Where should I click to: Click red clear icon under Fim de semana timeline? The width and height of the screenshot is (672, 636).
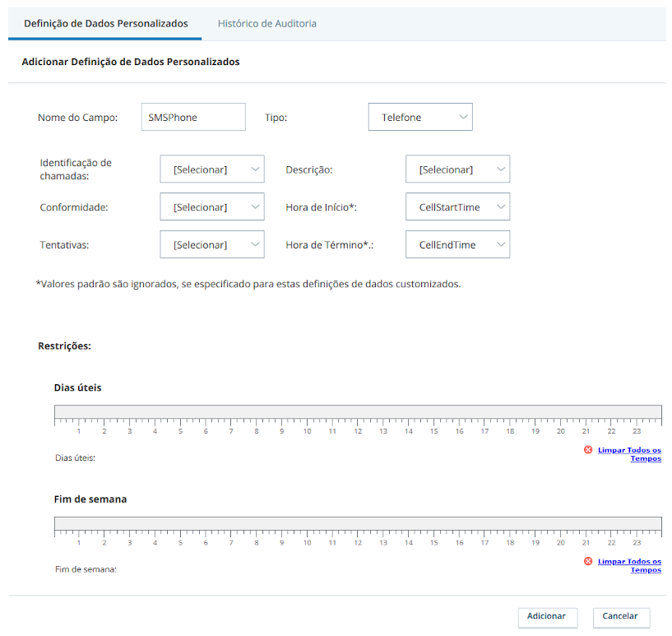click(x=588, y=561)
